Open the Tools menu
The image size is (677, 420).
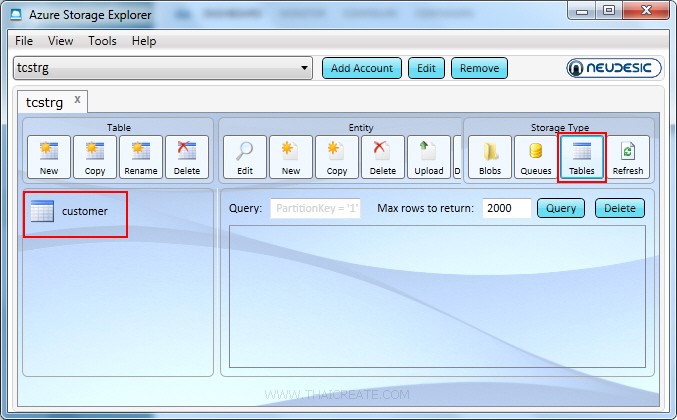point(102,41)
